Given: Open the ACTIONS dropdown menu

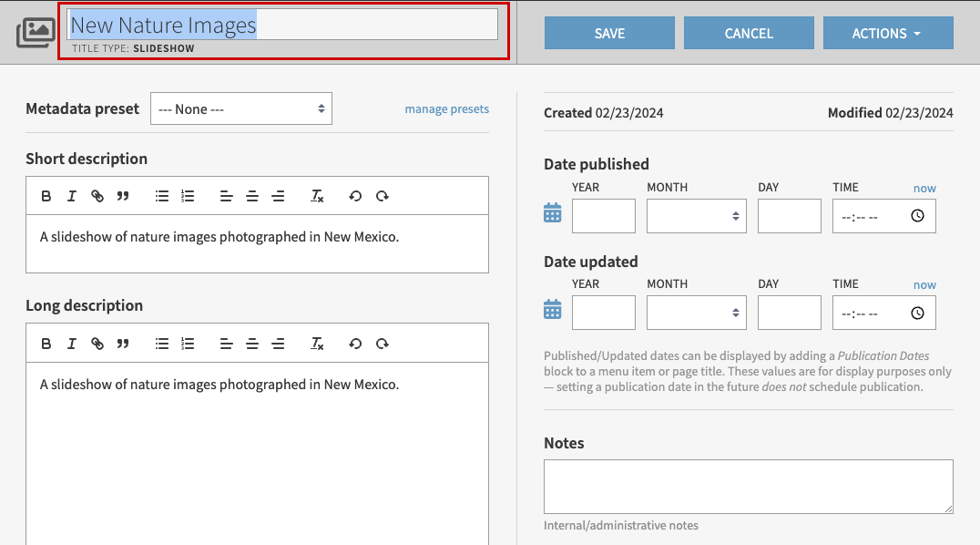Looking at the screenshot, I should (x=888, y=32).
